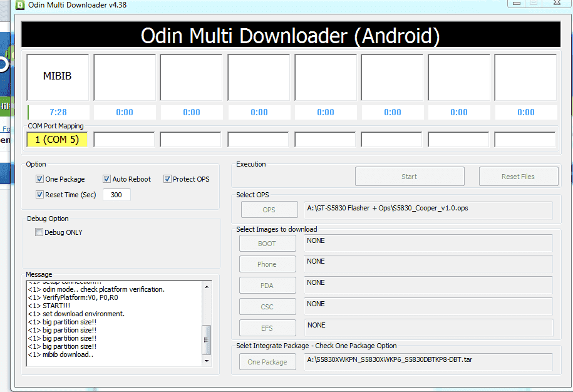Click the 'set download environment.' log line
The height and width of the screenshot is (392, 573).
point(76,314)
